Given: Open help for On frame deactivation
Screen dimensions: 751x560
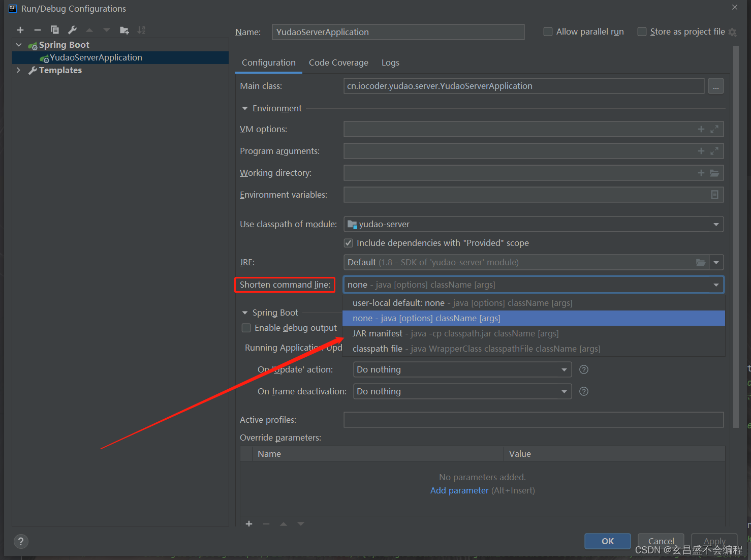Looking at the screenshot, I should (x=584, y=391).
